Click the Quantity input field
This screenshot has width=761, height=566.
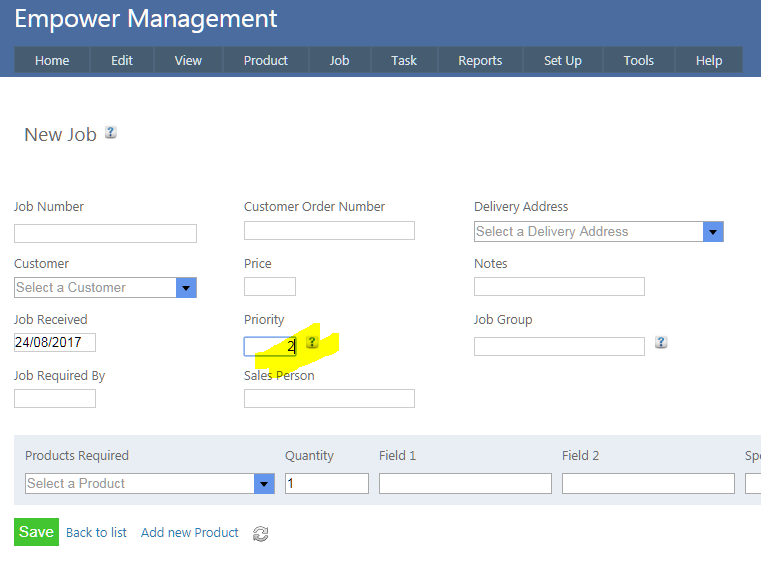click(327, 484)
